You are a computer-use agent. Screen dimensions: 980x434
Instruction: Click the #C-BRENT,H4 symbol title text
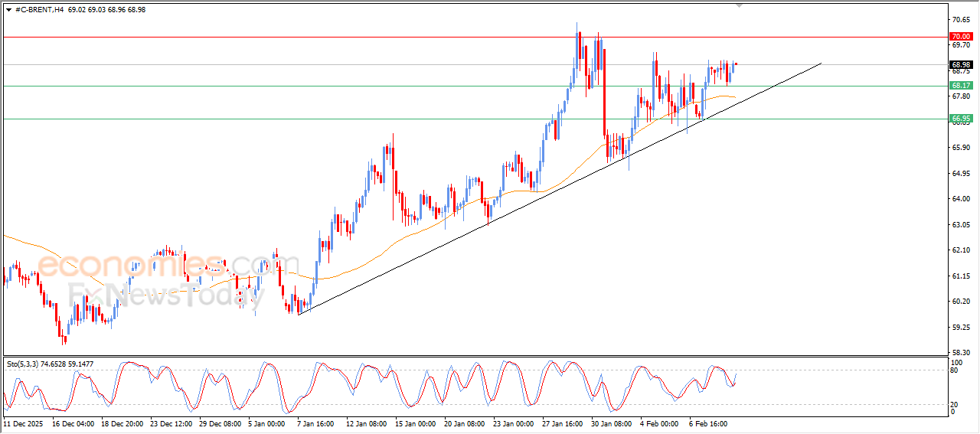pos(40,9)
